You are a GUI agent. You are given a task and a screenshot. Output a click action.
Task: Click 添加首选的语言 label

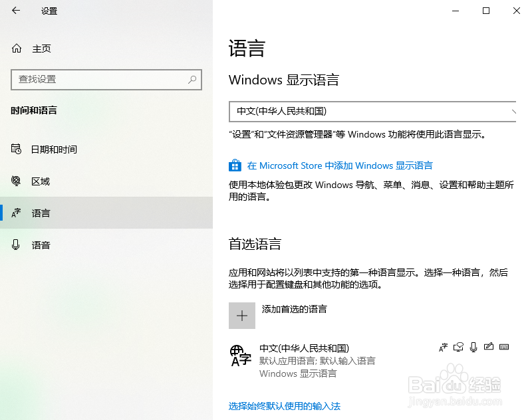coord(294,309)
